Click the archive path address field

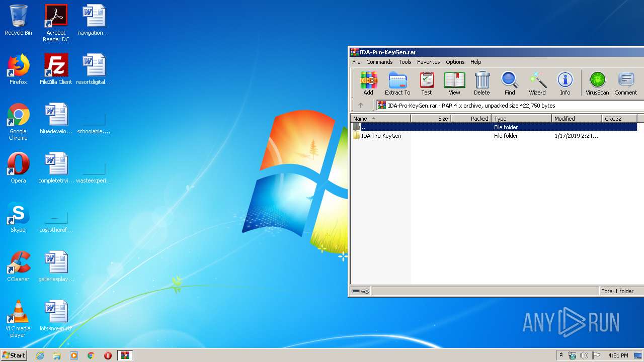click(x=510, y=106)
